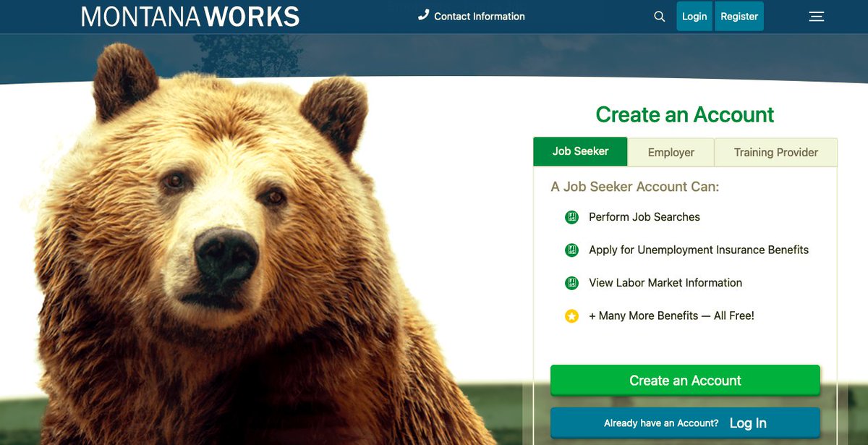Click the Register button in the header
Image resolution: width=868 pixels, height=445 pixels.
(739, 15)
